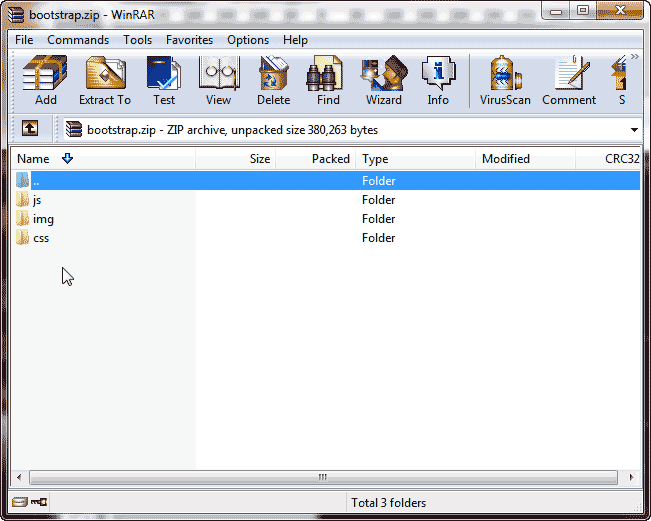Click the Add archive toolbar icon
The width and height of the screenshot is (651, 521).
(45, 81)
